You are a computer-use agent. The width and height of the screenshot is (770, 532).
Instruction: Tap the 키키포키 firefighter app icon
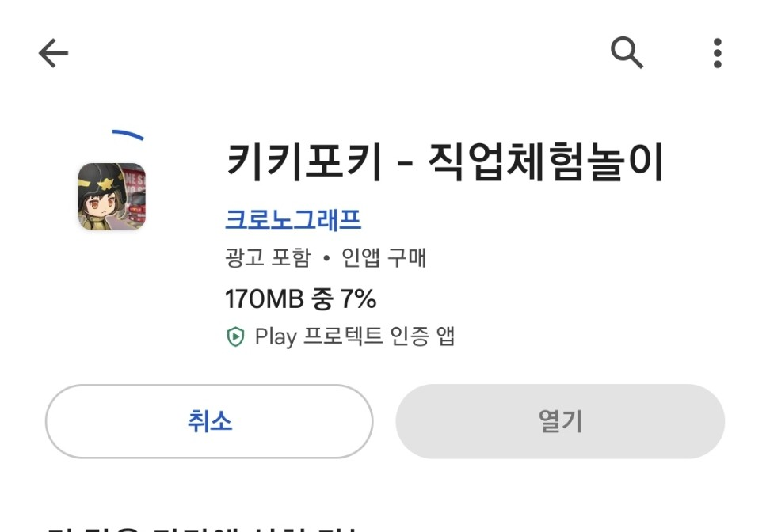pyautogui.click(x=112, y=196)
